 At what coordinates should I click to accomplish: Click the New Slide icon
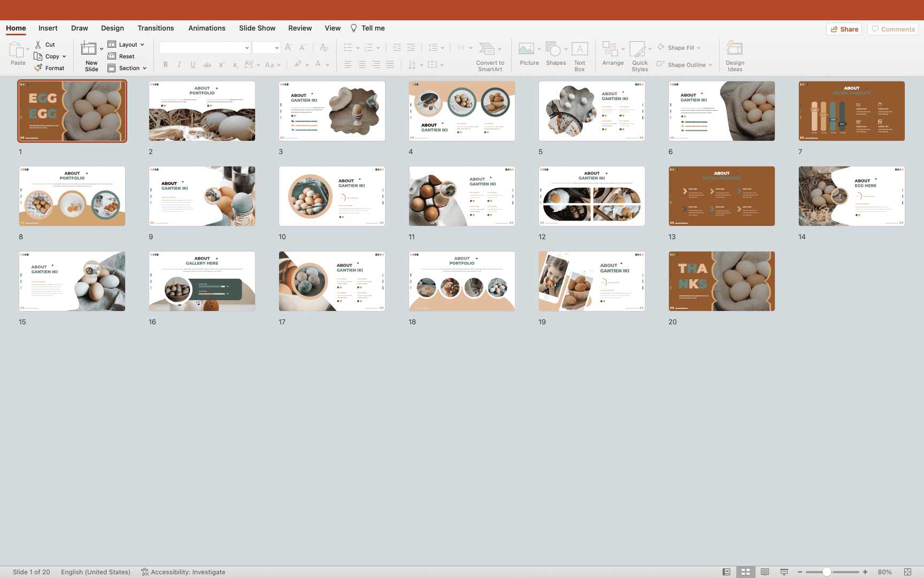click(x=89, y=49)
